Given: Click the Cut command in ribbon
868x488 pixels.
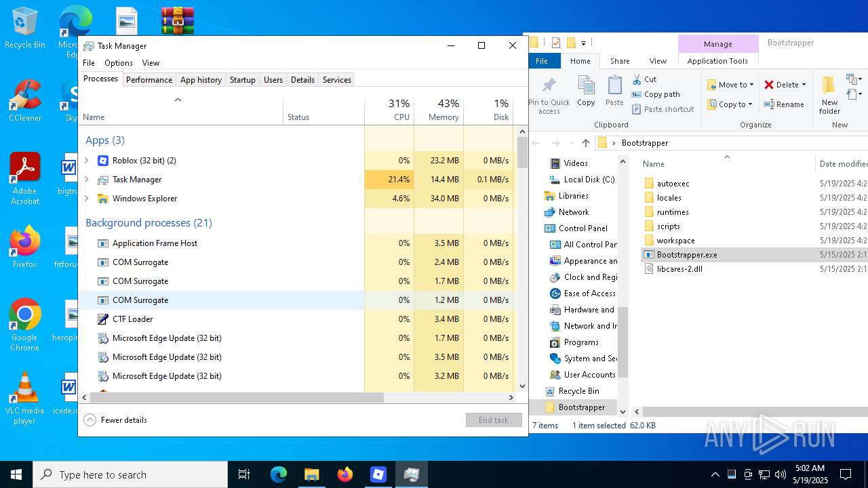Looking at the screenshot, I should coord(644,79).
